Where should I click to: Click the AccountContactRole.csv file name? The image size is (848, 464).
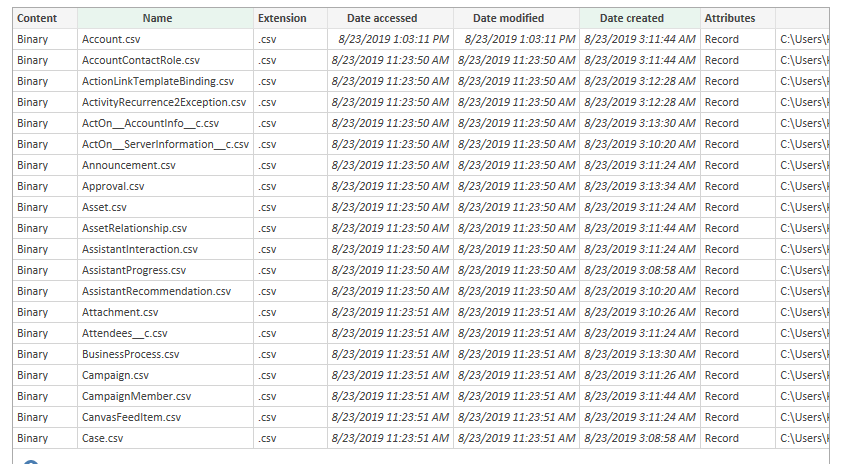pos(141,60)
